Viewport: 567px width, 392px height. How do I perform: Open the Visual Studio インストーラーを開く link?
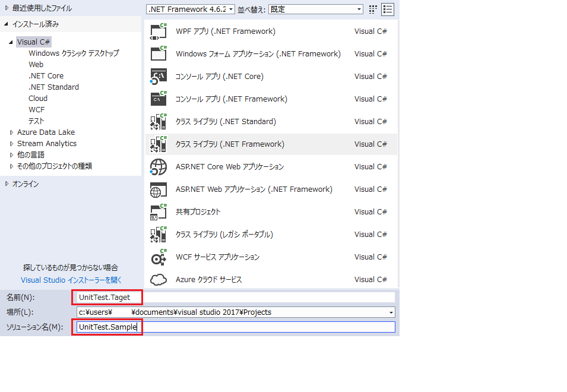71,280
